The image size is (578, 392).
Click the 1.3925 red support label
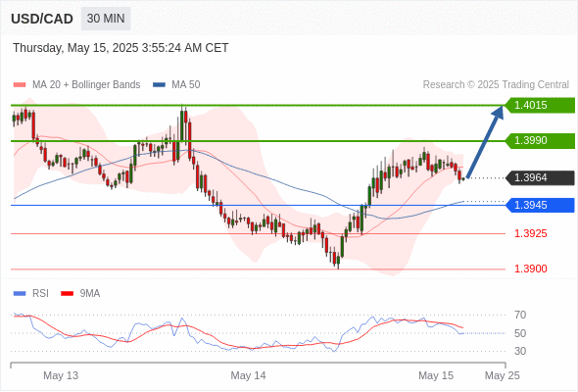click(x=530, y=233)
